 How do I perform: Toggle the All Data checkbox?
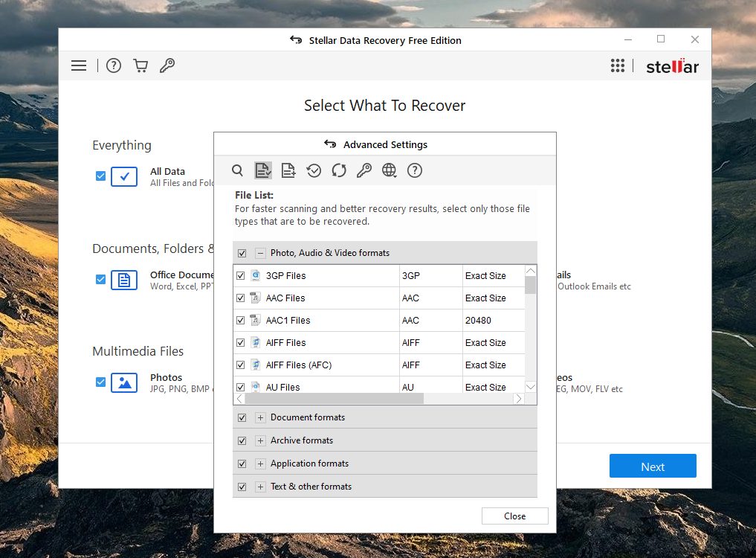(x=100, y=176)
